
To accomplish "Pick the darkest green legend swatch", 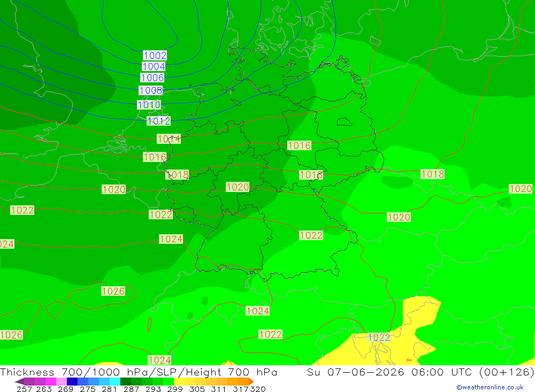I will (126, 381).
